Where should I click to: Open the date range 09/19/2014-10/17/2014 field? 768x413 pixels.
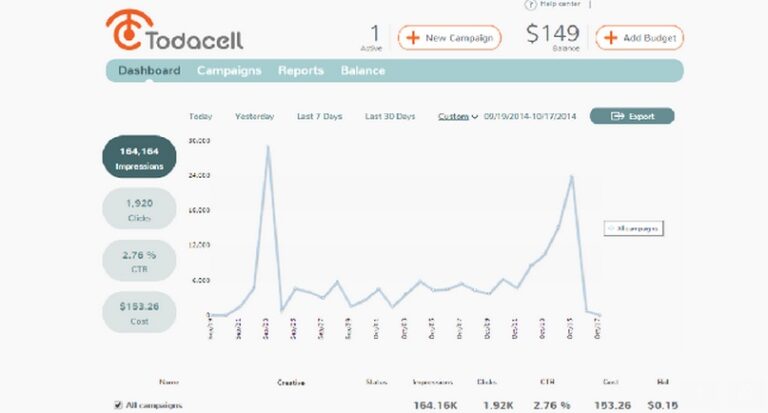pyautogui.click(x=530, y=117)
